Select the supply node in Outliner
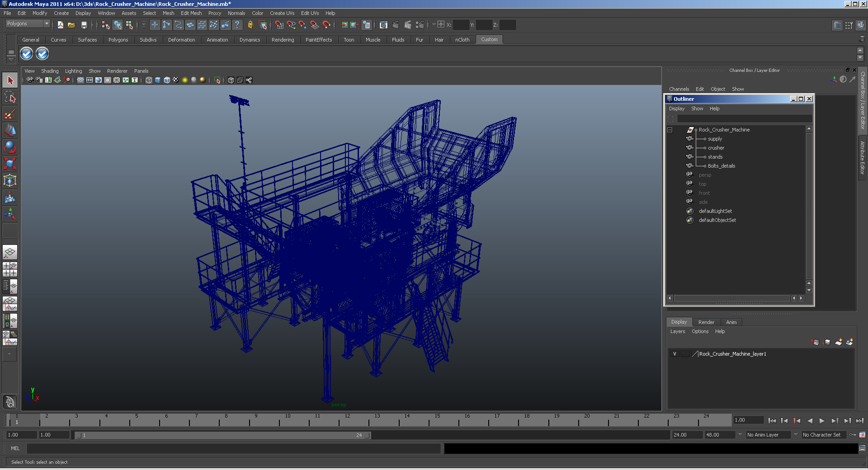Screen dimensions: 868x470 (x=715, y=139)
